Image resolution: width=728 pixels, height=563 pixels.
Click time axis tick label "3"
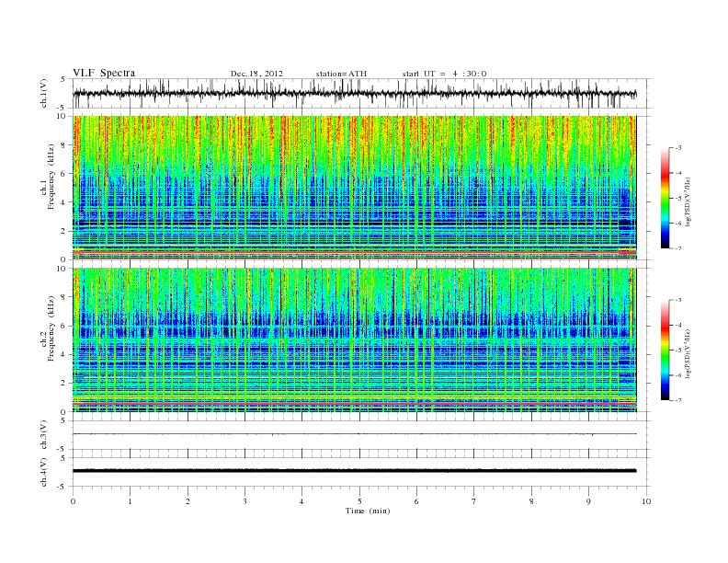point(245,501)
